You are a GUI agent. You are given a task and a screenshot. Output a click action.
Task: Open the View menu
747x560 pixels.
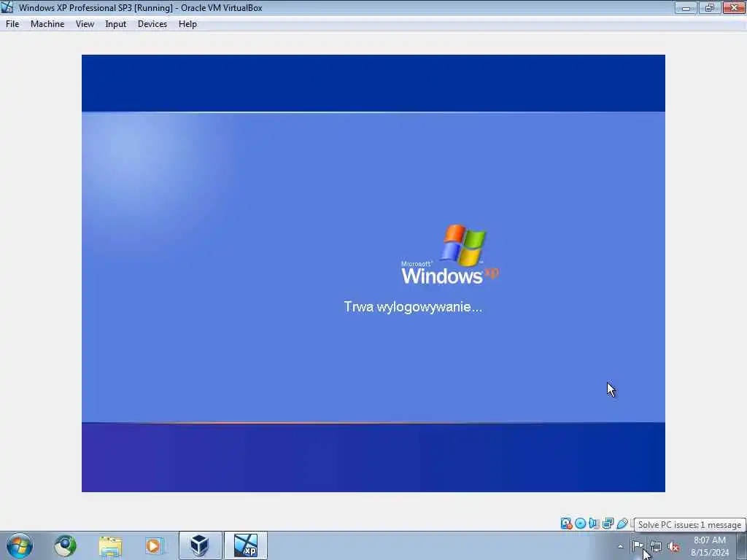click(x=85, y=24)
